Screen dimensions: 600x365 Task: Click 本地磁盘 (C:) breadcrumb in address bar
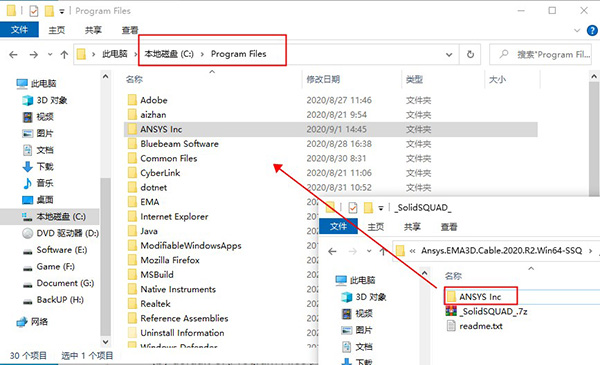[169, 54]
